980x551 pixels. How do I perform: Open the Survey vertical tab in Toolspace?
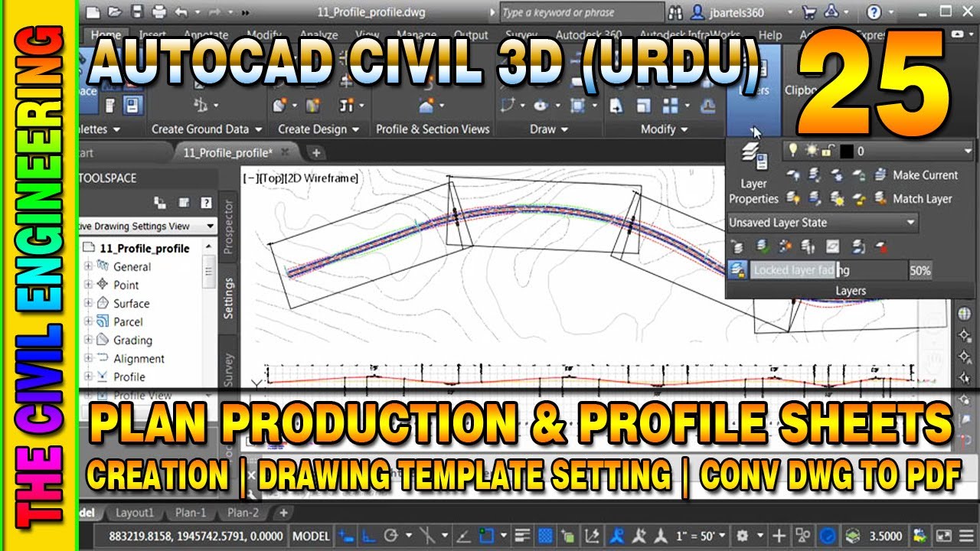point(228,369)
